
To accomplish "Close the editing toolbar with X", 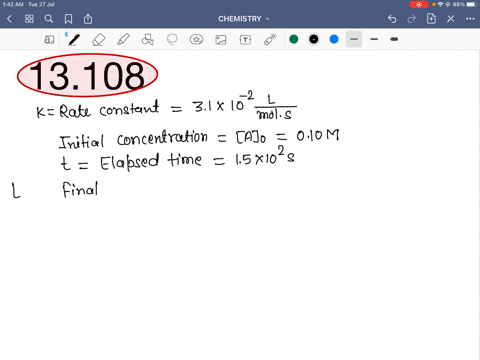I will coord(451,19).
